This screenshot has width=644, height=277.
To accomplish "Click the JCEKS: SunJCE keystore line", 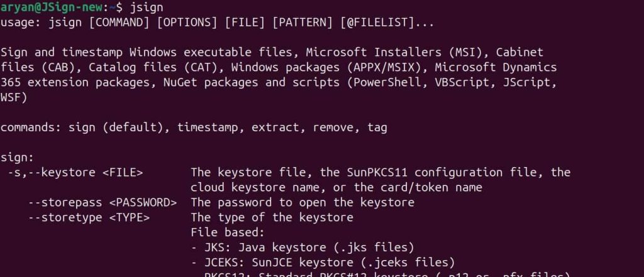I will (x=322, y=263).
